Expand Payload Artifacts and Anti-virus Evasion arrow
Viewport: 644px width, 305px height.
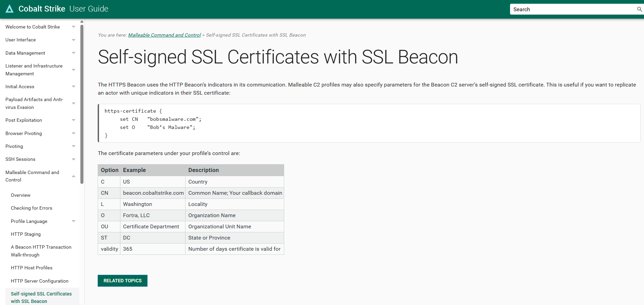tap(74, 103)
